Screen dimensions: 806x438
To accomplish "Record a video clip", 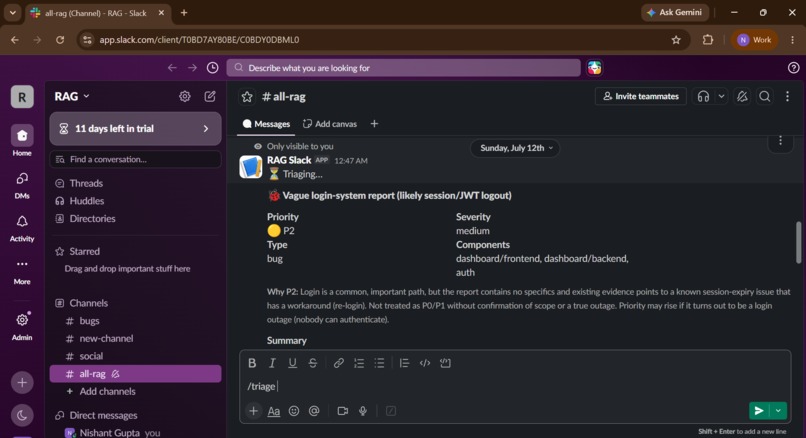I will [342, 411].
